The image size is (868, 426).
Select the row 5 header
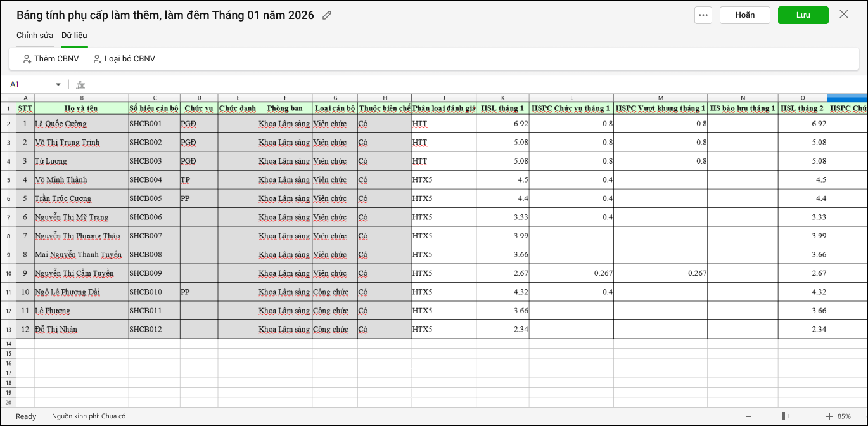tap(8, 180)
